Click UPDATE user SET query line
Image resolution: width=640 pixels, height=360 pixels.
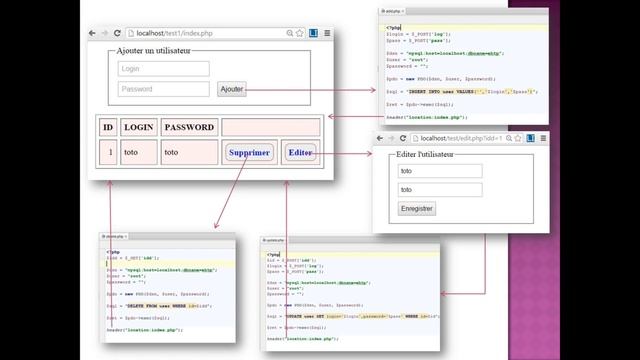[x=353, y=316]
